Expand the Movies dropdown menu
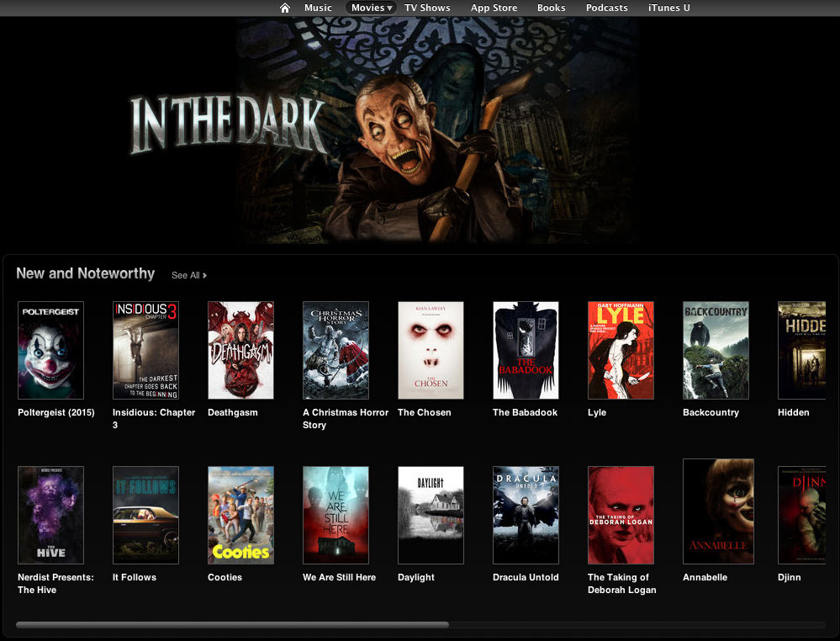Screen dimensions: 840x641 click(x=372, y=8)
